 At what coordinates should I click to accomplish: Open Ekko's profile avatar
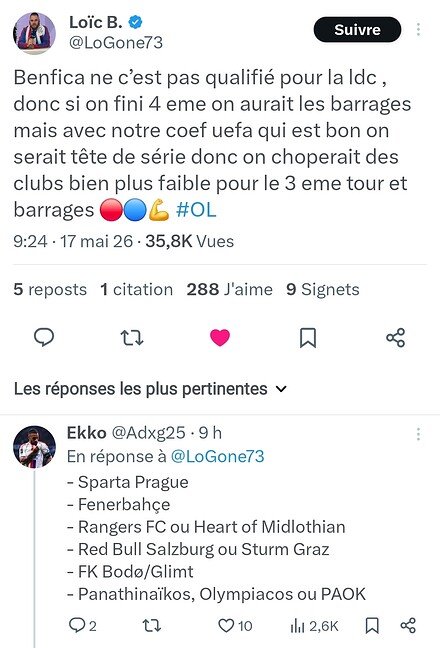34,446
